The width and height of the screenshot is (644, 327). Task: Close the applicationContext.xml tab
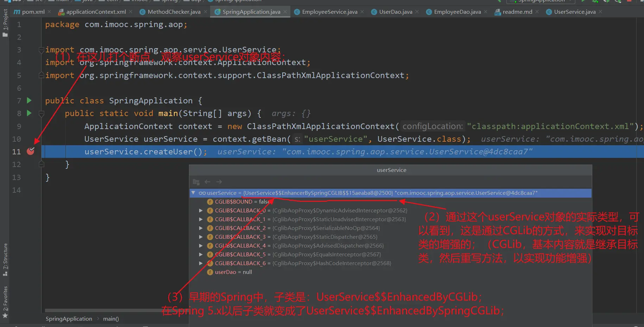(131, 12)
